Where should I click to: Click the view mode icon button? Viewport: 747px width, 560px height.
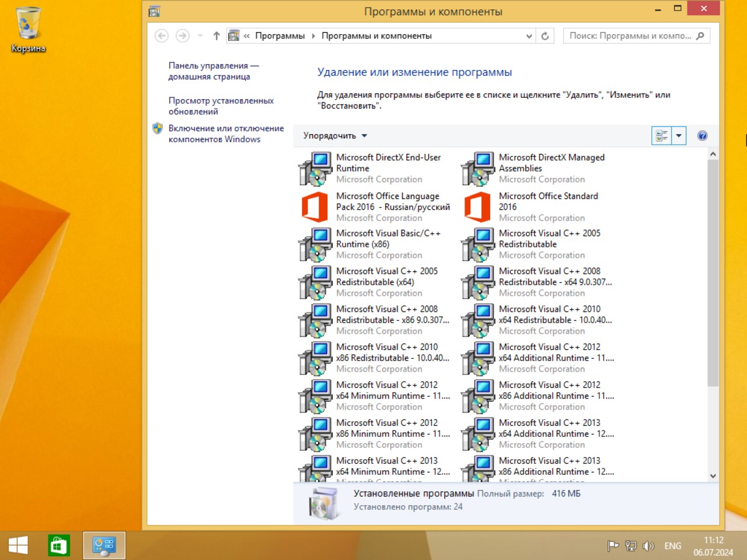(x=662, y=136)
